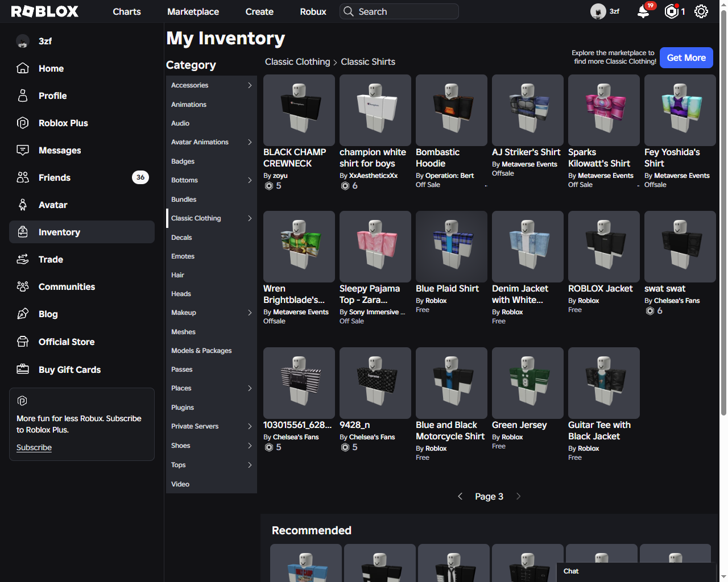Open the Green Jersey thumbnail

[528, 383]
